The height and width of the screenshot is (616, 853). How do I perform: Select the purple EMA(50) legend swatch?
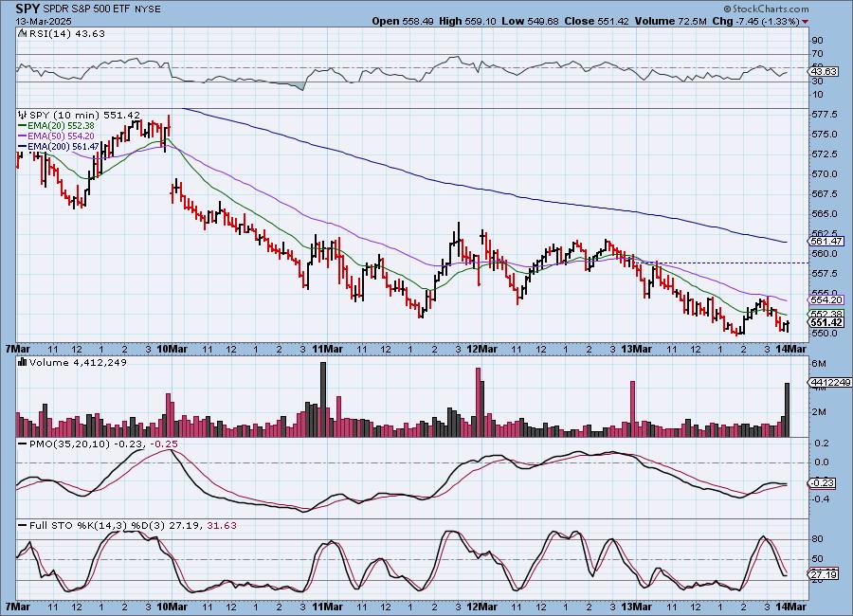coord(23,136)
